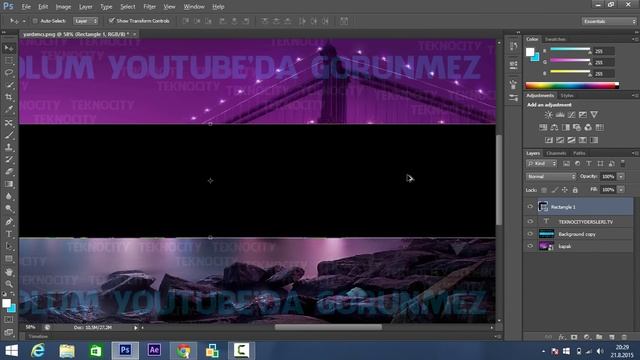Switch to the Paths tab

click(579, 153)
